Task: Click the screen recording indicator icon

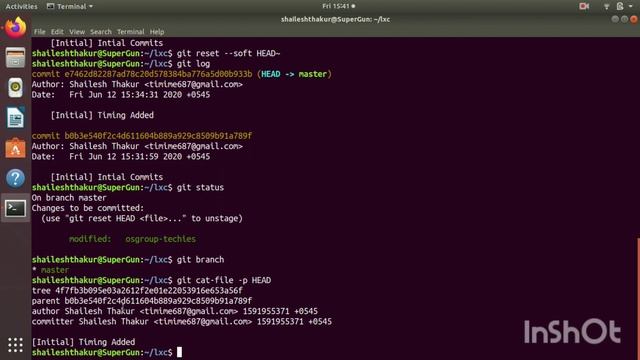Action: click(584, 6)
